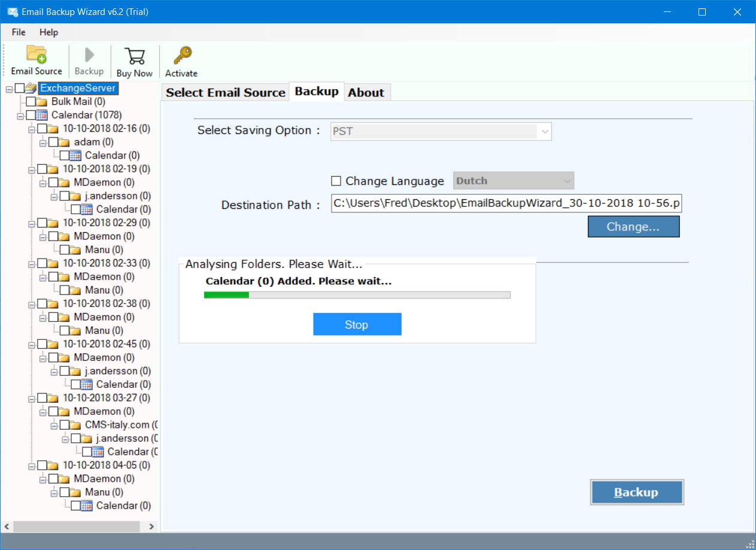Click the 10-10-2018 02-16 folder icon
The height and width of the screenshot is (550, 756).
pyautogui.click(x=53, y=129)
